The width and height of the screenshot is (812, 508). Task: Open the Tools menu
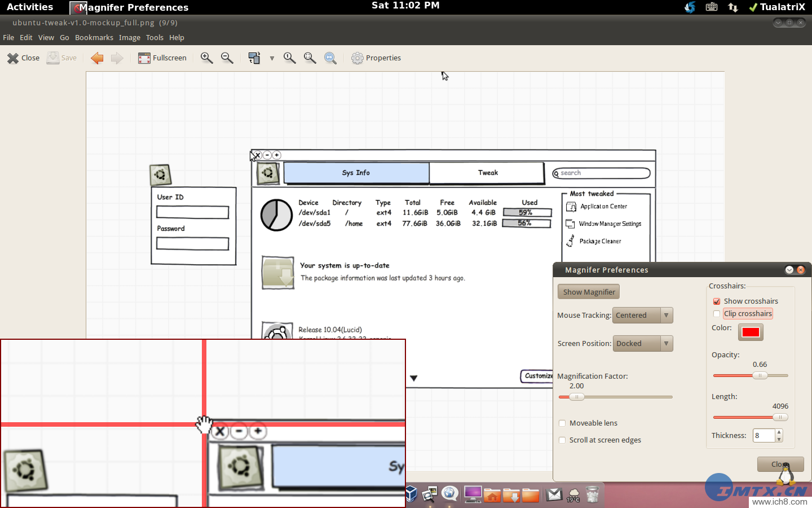point(155,38)
